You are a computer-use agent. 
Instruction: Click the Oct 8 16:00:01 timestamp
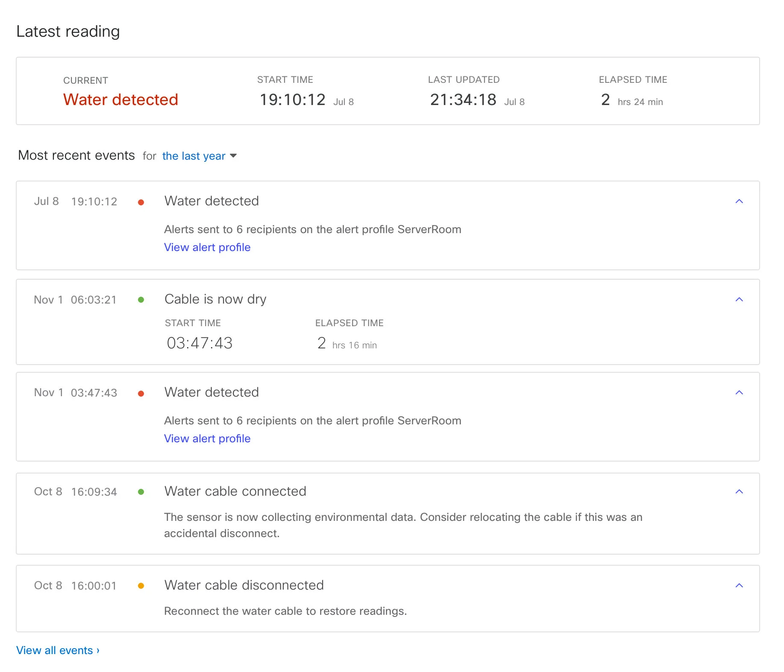[x=75, y=586]
